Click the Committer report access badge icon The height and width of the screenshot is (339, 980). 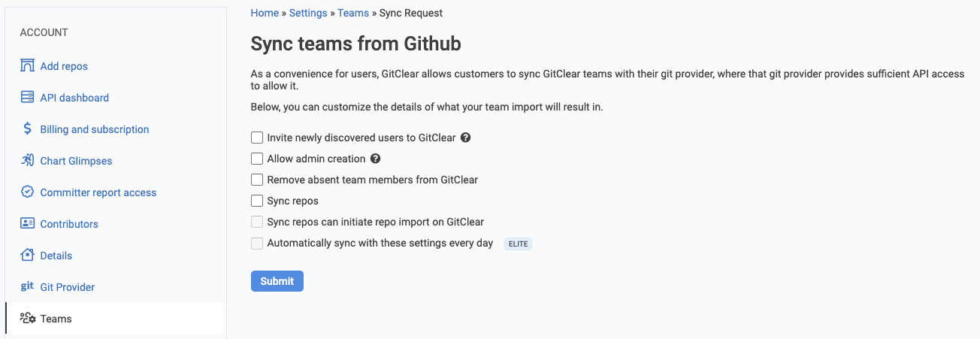[27, 192]
